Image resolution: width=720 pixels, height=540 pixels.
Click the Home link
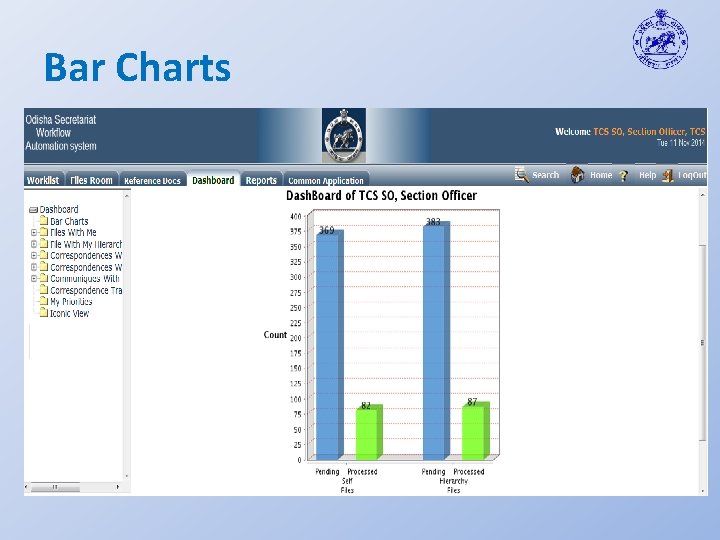tap(601, 175)
